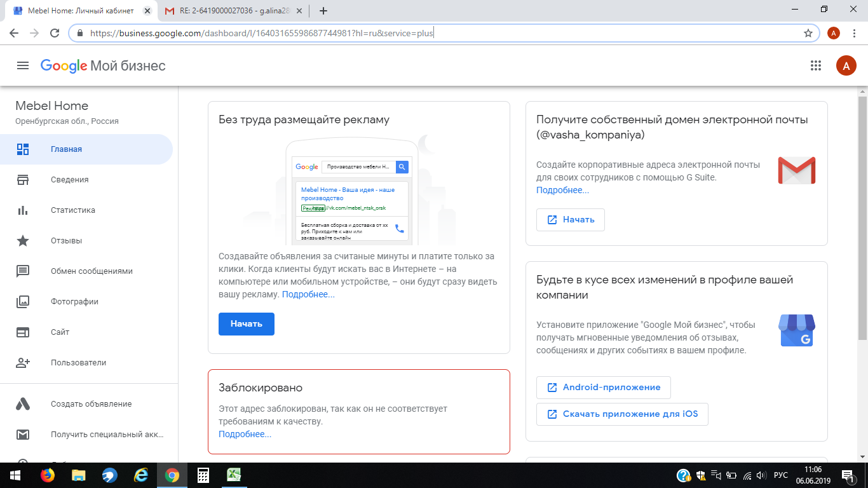Click the Обмен сообщениями chat icon
Screen dimensions: 868x488
(x=23, y=271)
